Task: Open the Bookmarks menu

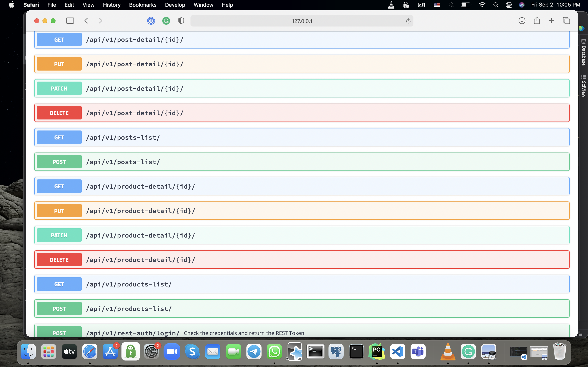Action: (143, 5)
